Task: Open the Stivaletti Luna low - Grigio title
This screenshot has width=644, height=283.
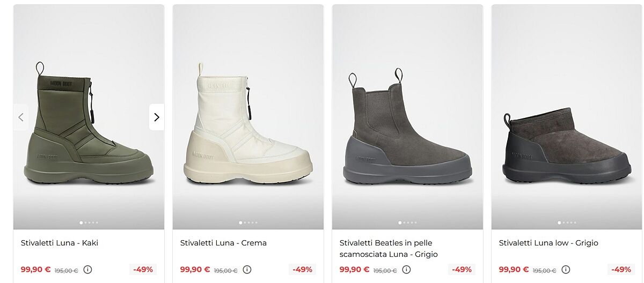Action: (548, 243)
